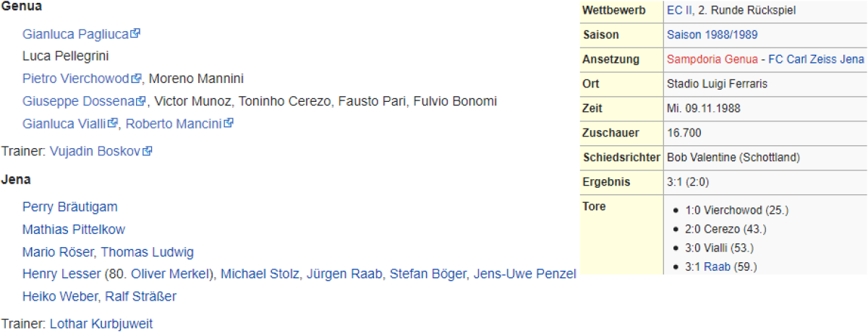Click red Sampdoria Genua link
The image size is (868, 333).
coord(712,59)
